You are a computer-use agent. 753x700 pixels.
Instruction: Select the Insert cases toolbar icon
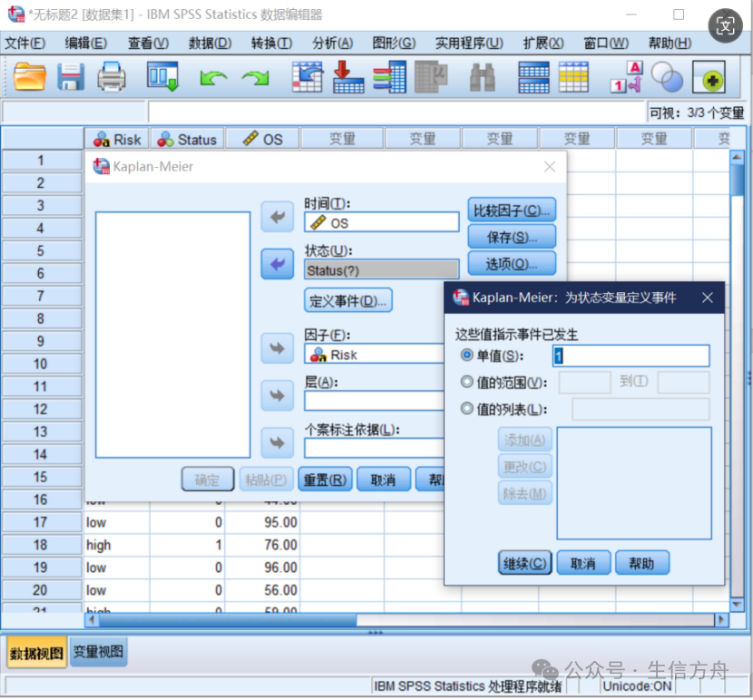(534, 77)
